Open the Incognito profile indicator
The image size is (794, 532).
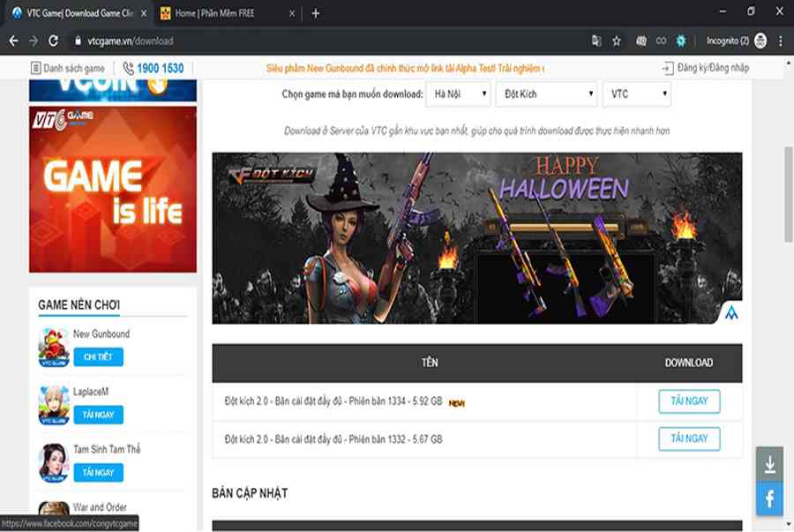[737, 41]
